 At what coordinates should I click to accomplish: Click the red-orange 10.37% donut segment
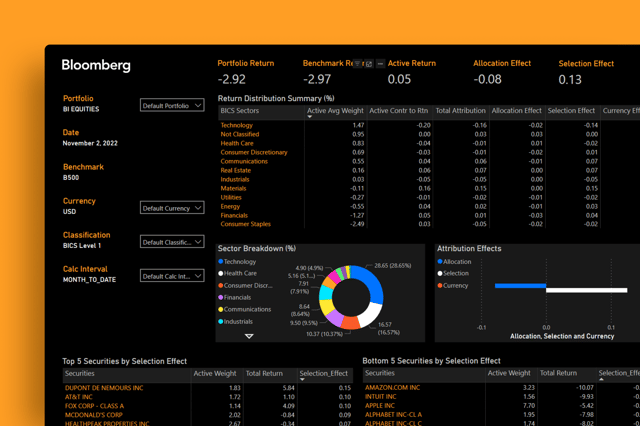pos(350,322)
